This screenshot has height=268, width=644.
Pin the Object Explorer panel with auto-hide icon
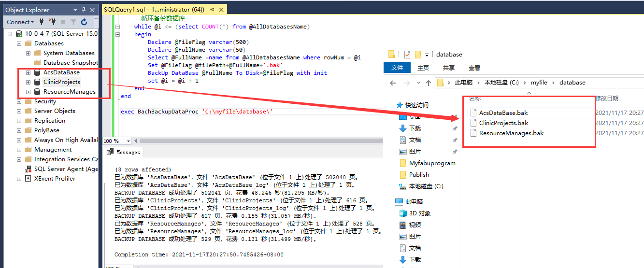[84, 10]
